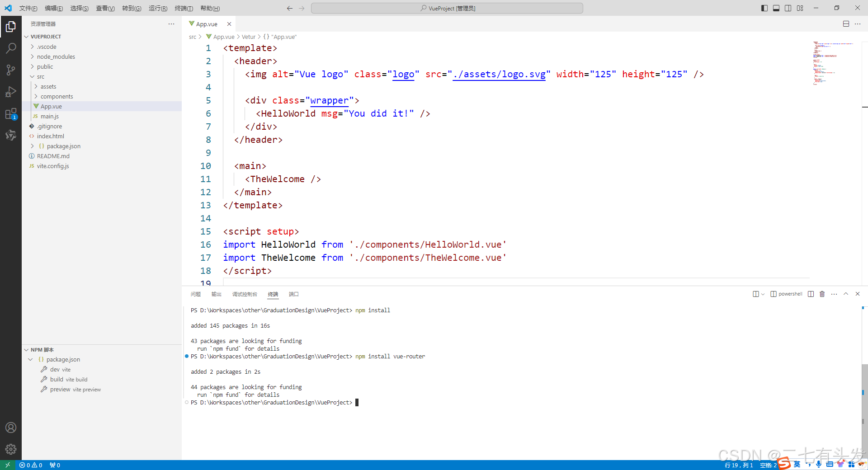Switch to the 问题 panel tab
Screen dimensions: 868x470
196,294
